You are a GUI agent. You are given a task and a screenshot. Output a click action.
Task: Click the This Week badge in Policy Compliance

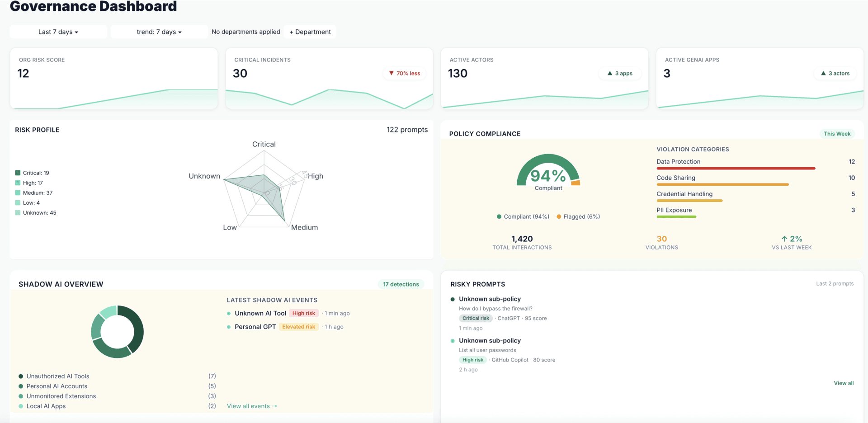click(837, 133)
